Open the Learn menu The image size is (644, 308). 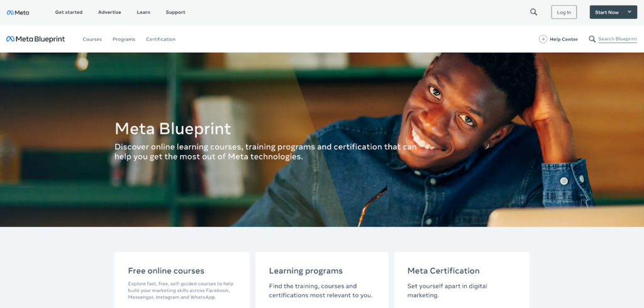(143, 13)
